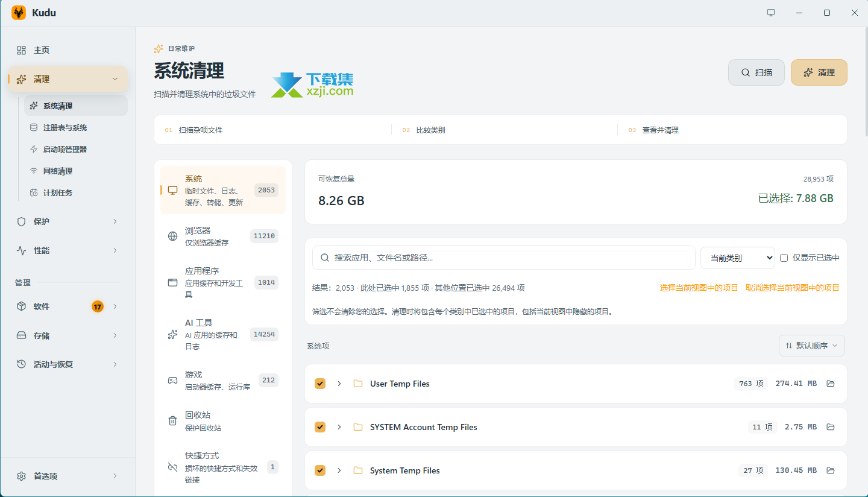Expand the 性能 sidebar section
This screenshot has width=868, height=497.
(115, 250)
